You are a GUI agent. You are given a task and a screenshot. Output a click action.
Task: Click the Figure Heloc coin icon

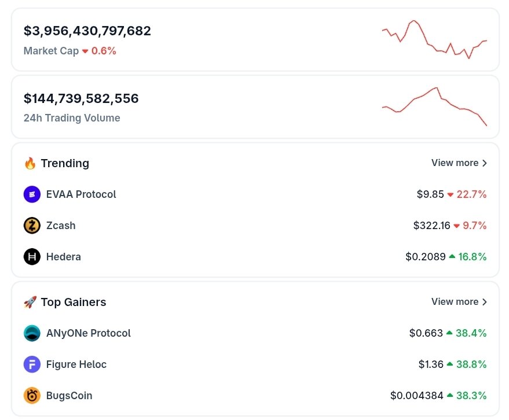coord(32,364)
